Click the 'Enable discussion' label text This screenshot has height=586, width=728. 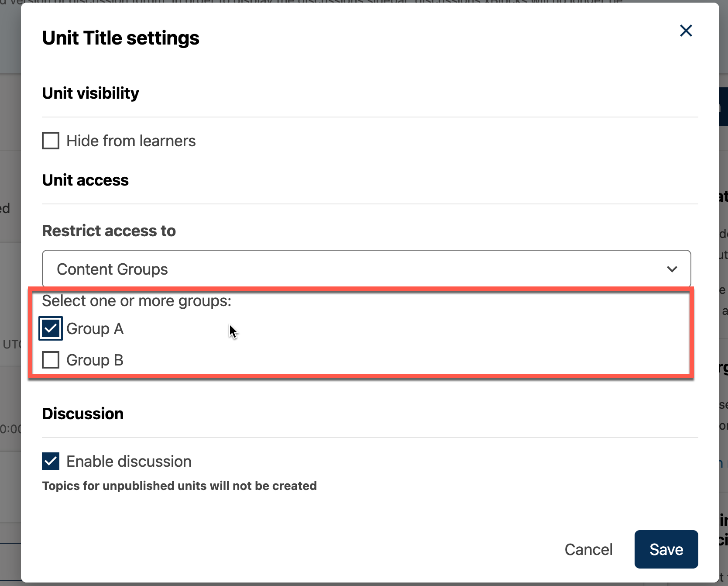129,462
